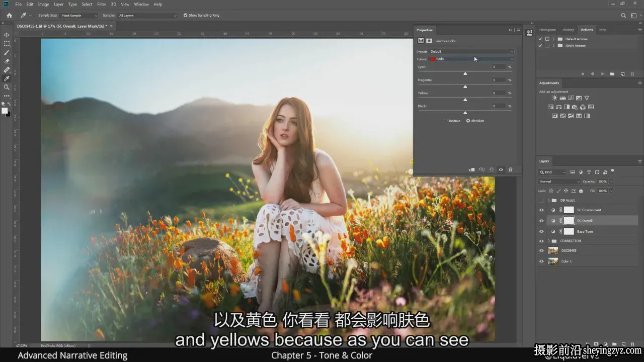
Task: Click the Lock all icon in Layers
Action: pyautogui.click(x=581, y=191)
